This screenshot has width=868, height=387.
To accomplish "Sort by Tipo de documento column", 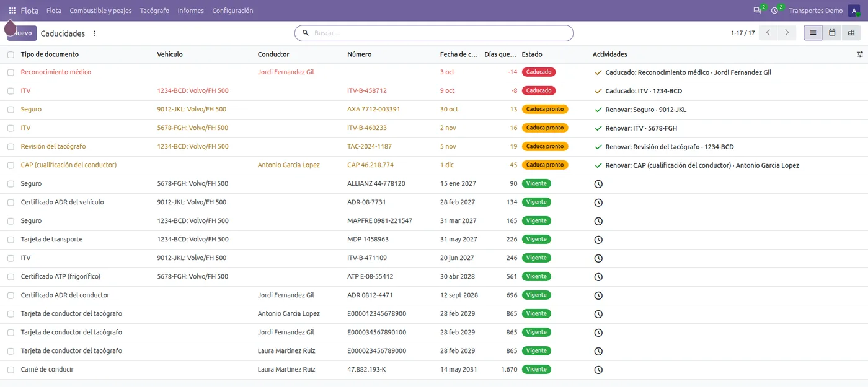I will (x=50, y=54).
